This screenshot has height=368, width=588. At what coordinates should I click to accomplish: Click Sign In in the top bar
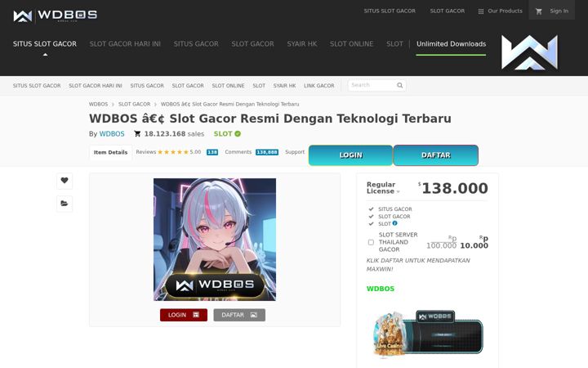[x=559, y=11]
